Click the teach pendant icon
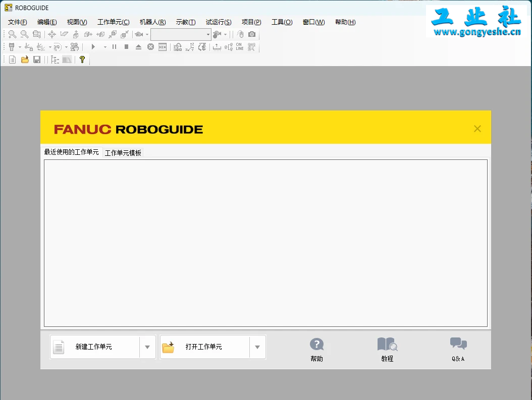The width and height of the screenshot is (532, 400). [x=12, y=47]
